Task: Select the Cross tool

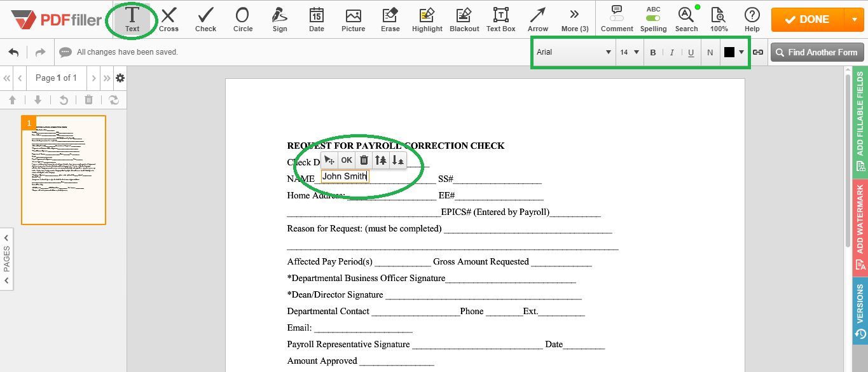Action: (x=169, y=19)
